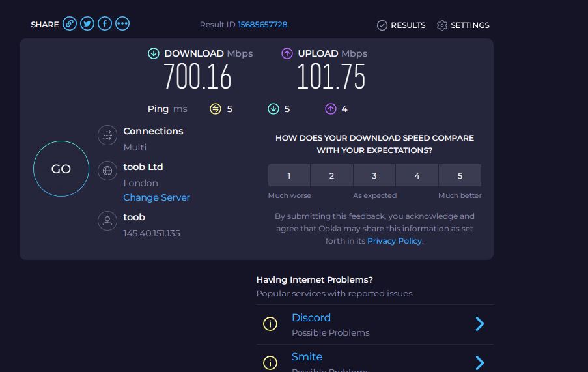Click the toob Ltd server name
This screenshot has width=588, height=372.
(143, 167)
